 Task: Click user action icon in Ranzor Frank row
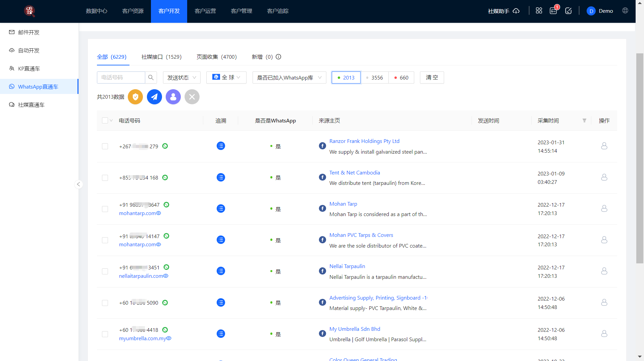pyautogui.click(x=604, y=146)
